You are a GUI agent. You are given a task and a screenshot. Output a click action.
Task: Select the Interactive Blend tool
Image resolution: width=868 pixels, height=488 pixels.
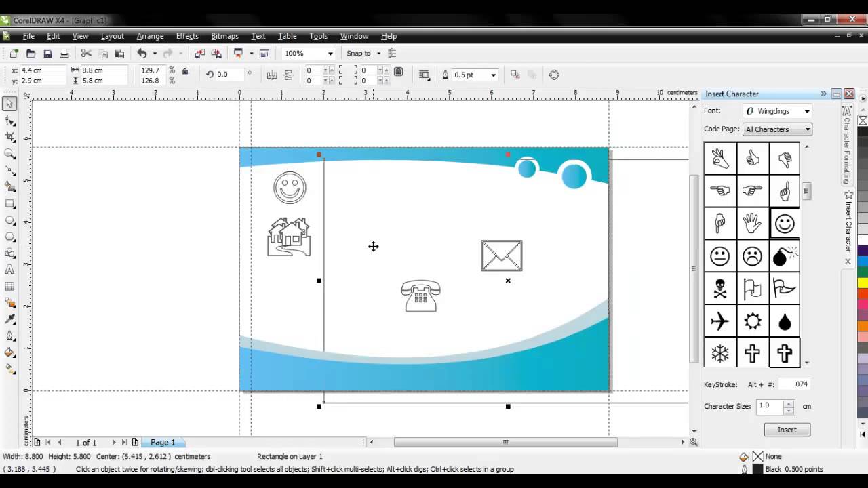(9, 303)
